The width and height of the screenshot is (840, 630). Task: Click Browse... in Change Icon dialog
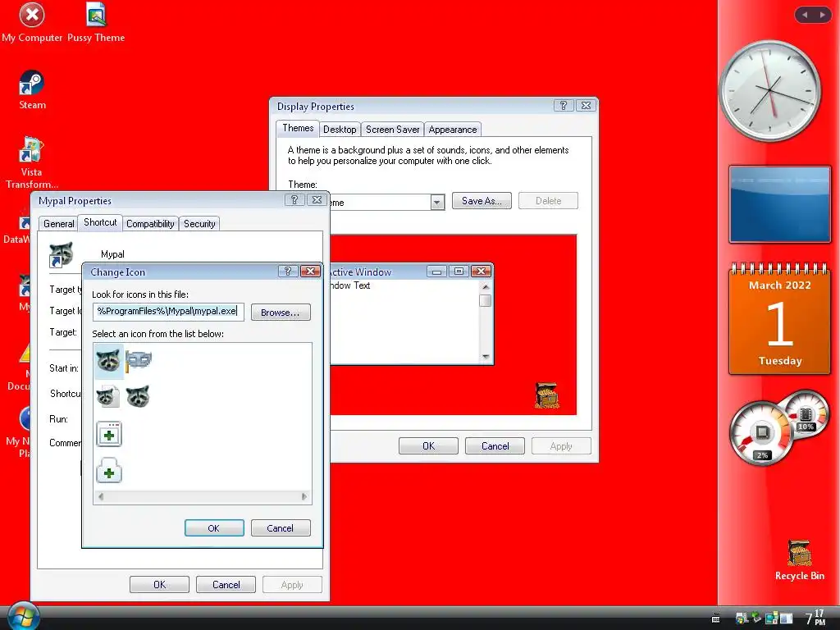281,313
